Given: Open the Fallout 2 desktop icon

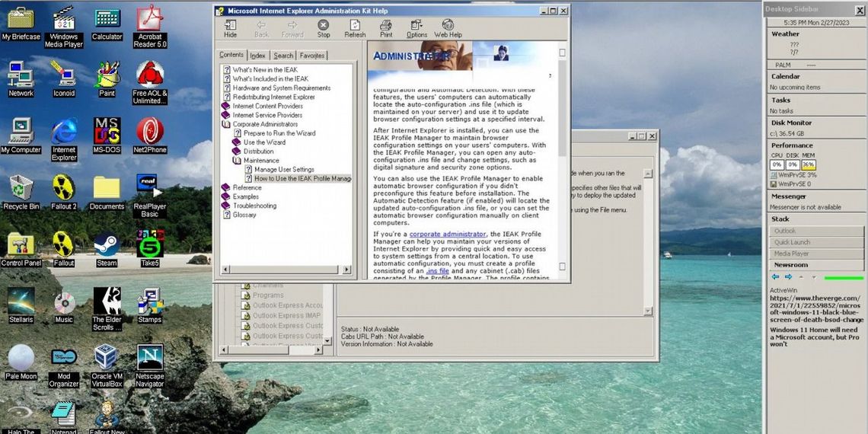Looking at the screenshot, I should coord(64,193).
